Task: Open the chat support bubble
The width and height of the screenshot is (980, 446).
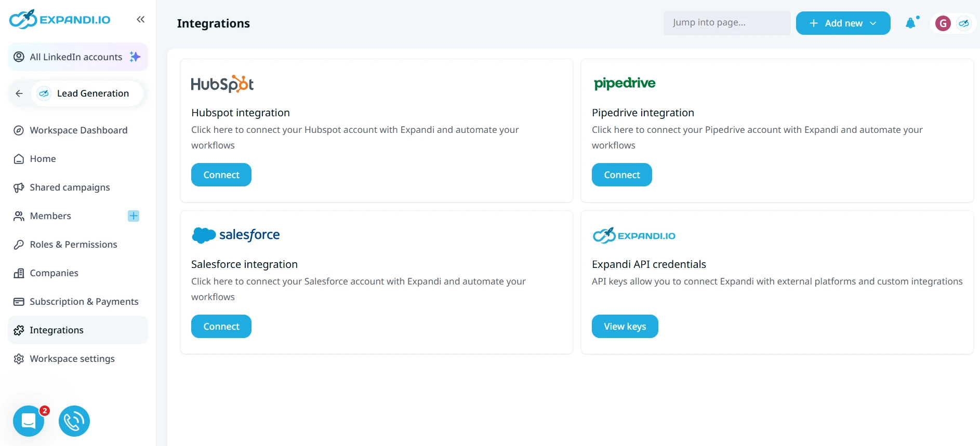Action: (29, 421)
